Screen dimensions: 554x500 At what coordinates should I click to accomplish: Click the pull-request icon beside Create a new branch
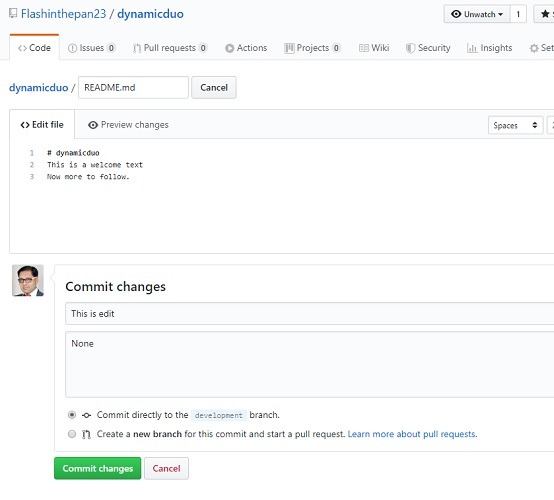tap(86, 434)
